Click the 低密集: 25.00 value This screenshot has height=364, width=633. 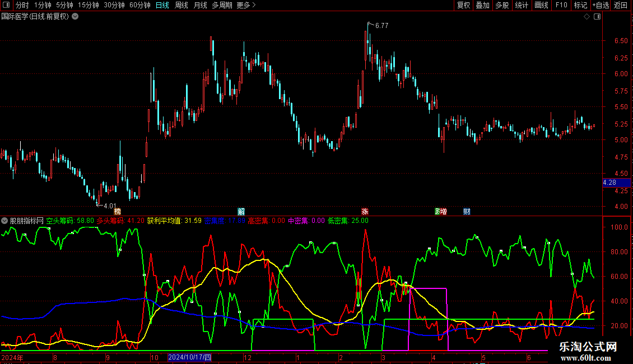[x=348, y=221]
